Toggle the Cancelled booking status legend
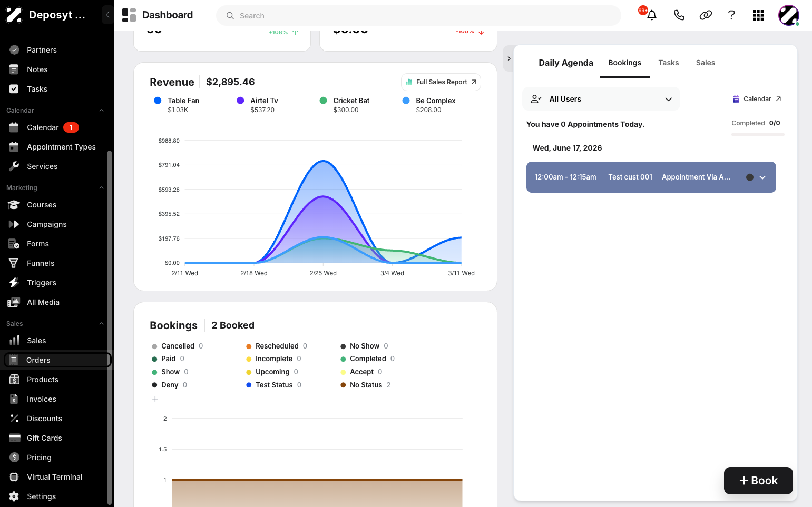Screen dimensions: 812x507 tap(177, 346)
